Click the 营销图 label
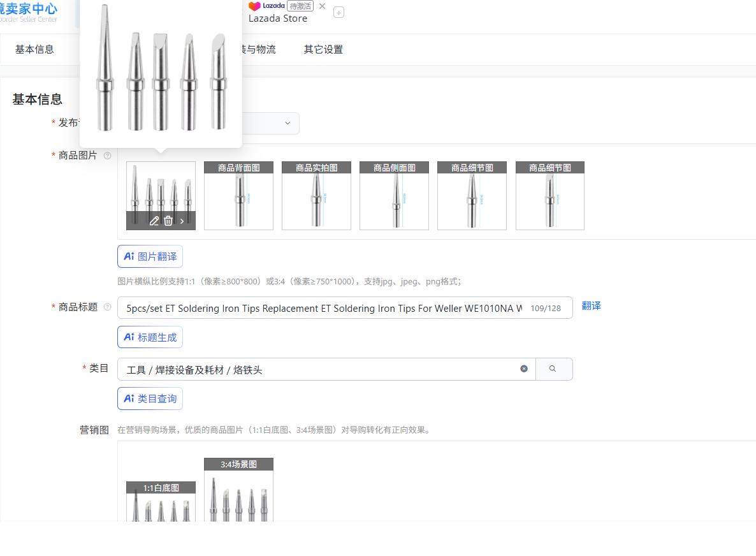 pos(94,430)
